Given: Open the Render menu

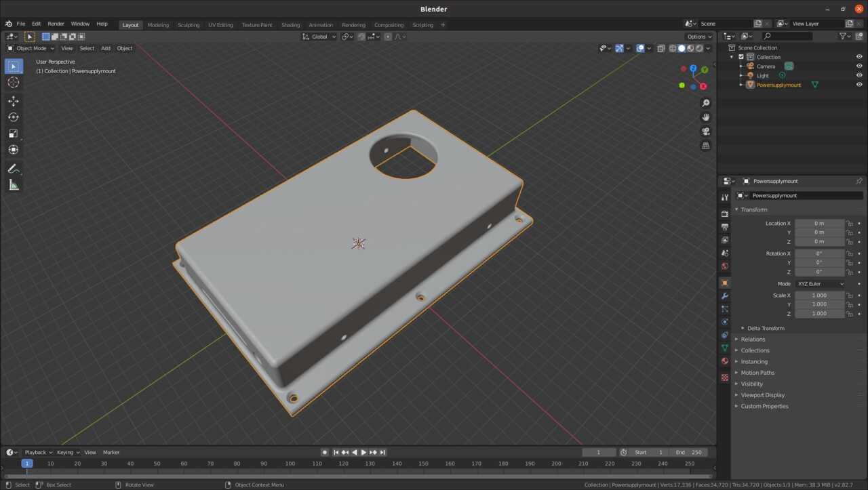Looking at the screenshot, I should pos(56,24).
